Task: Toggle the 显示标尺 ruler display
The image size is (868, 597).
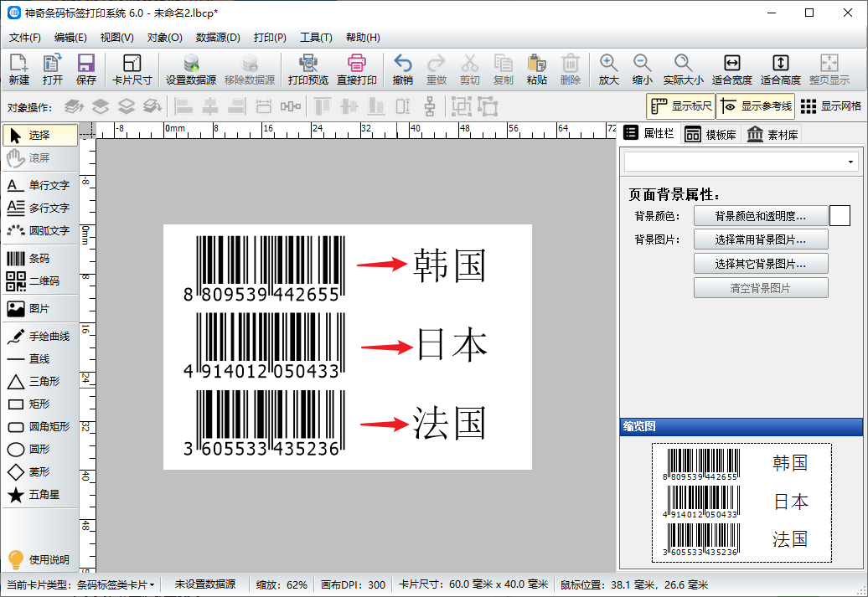Action: click(x=681, y=106)
